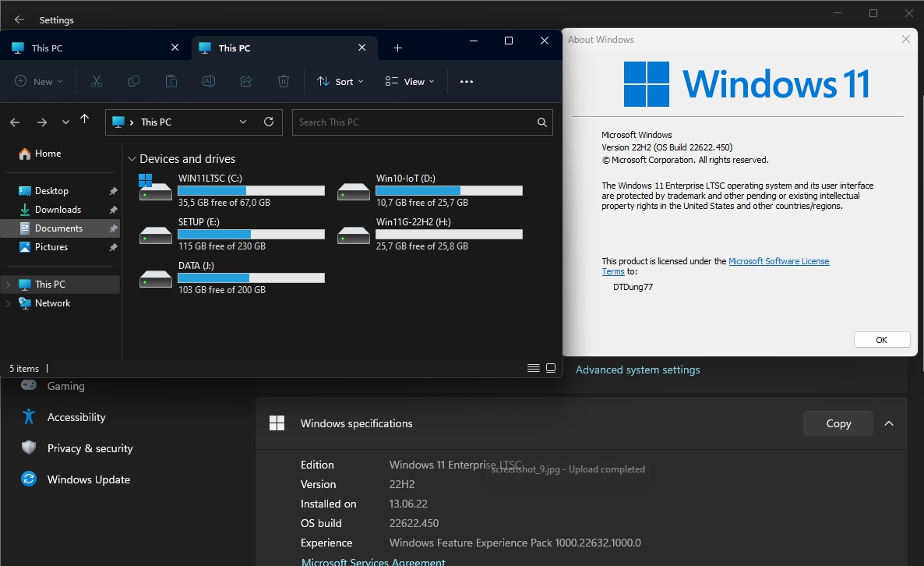Expand the address bar history dropdown

tap(243, 122)
